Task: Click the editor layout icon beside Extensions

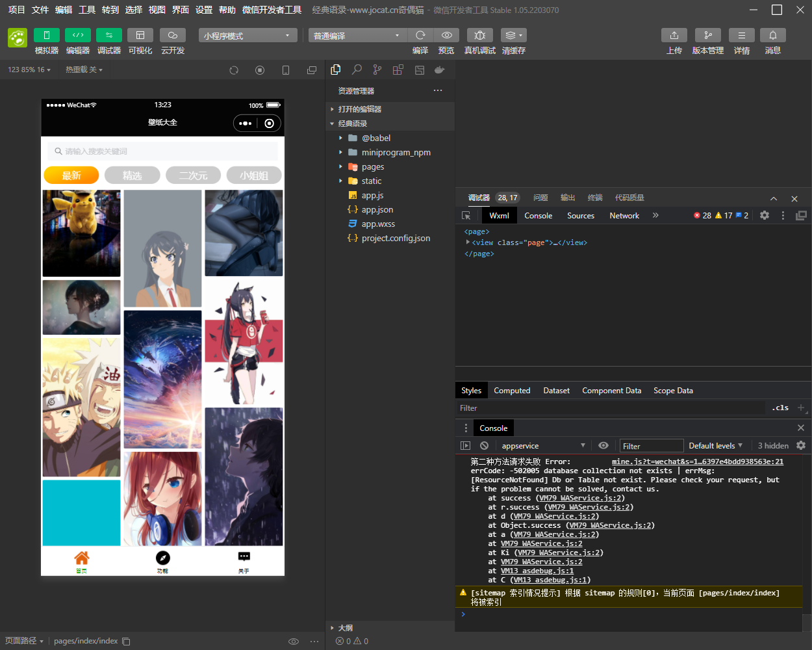Action: [x=419, y=70]
